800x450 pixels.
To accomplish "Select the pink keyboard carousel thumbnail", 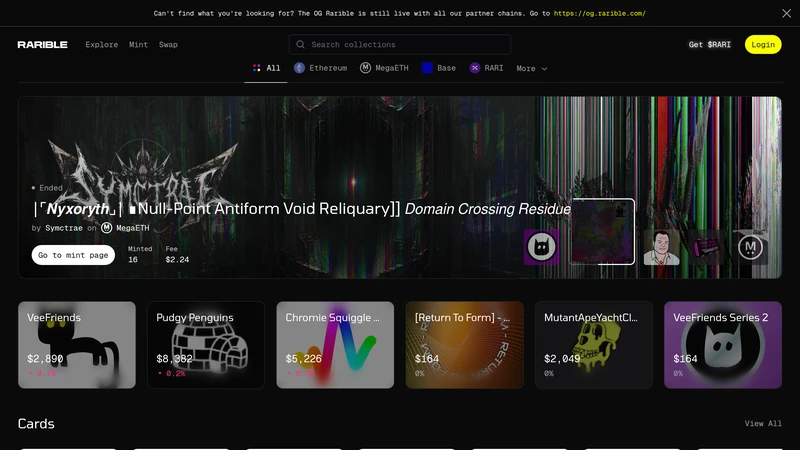I will tap(706, 247).
